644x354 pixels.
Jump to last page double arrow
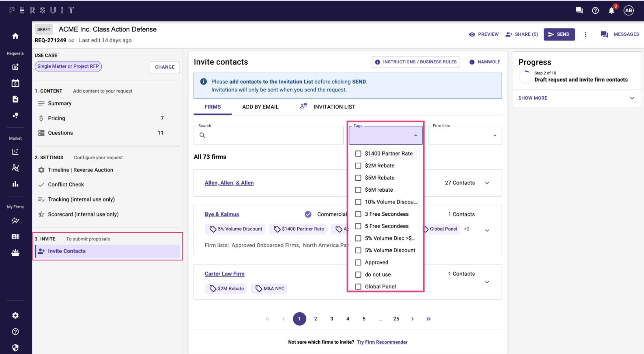[x=428, y=319]
